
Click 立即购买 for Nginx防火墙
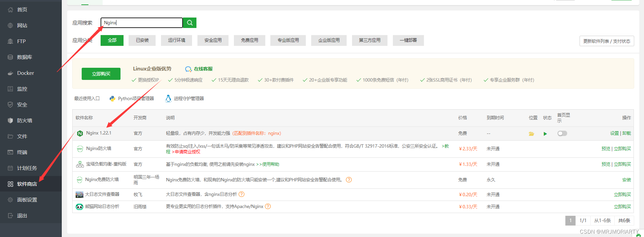(x=622, y=149)
